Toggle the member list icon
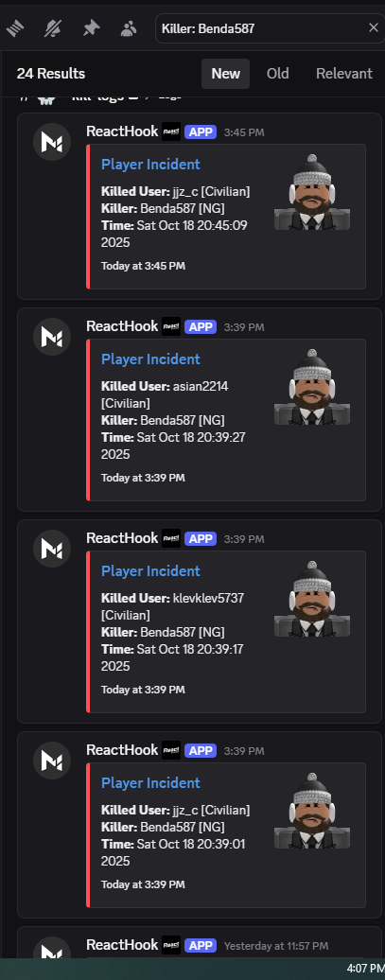This screenshot has height=980, width=385. coord(129,28)
